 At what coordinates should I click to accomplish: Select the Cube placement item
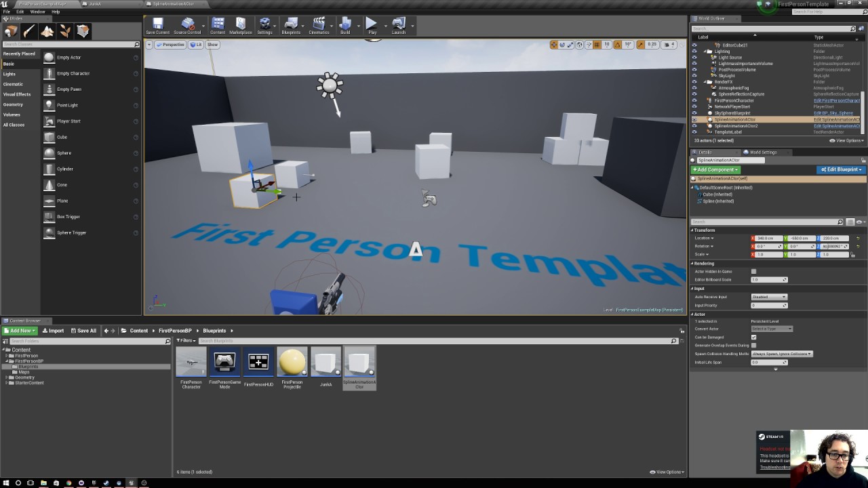[90, 137]
